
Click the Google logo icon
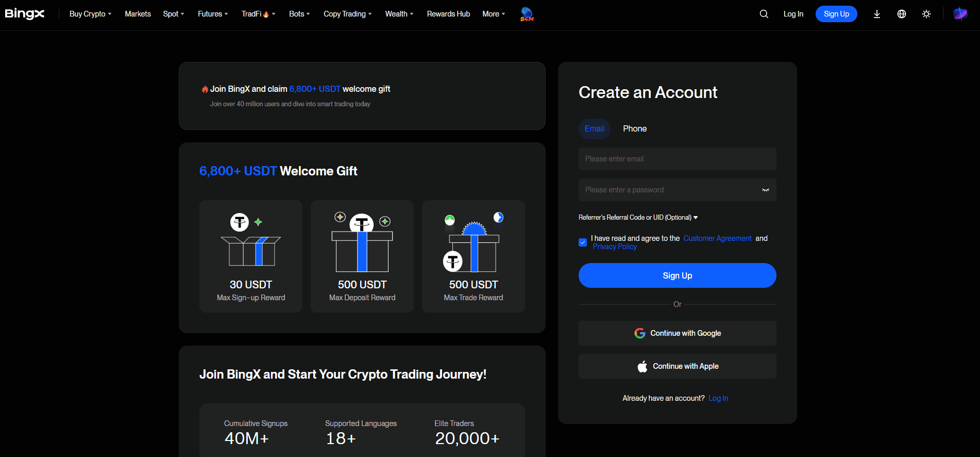[x=640, y=333]
